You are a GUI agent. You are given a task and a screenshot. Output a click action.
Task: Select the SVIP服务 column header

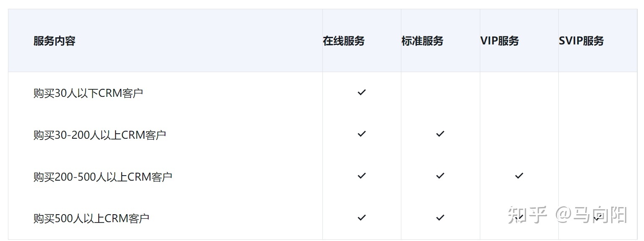(x=581, y=41)
